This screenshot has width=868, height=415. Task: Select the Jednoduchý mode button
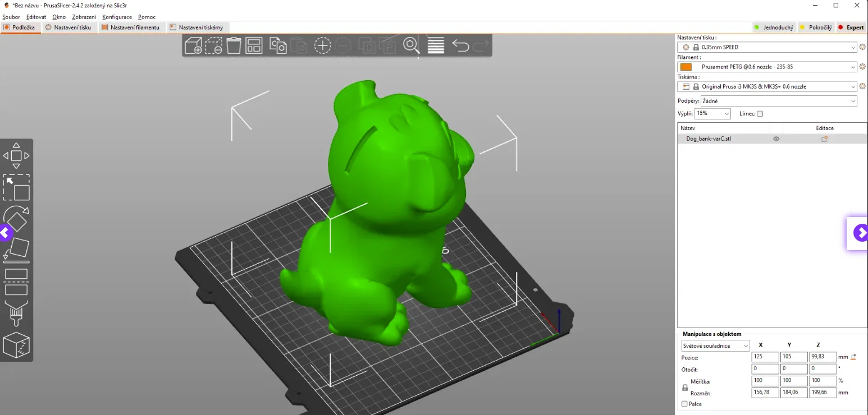point(774,27)
